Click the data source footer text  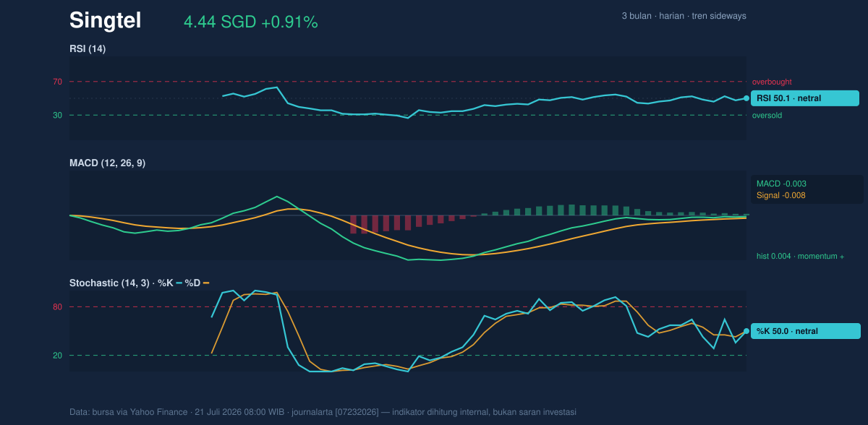[323, 412]
